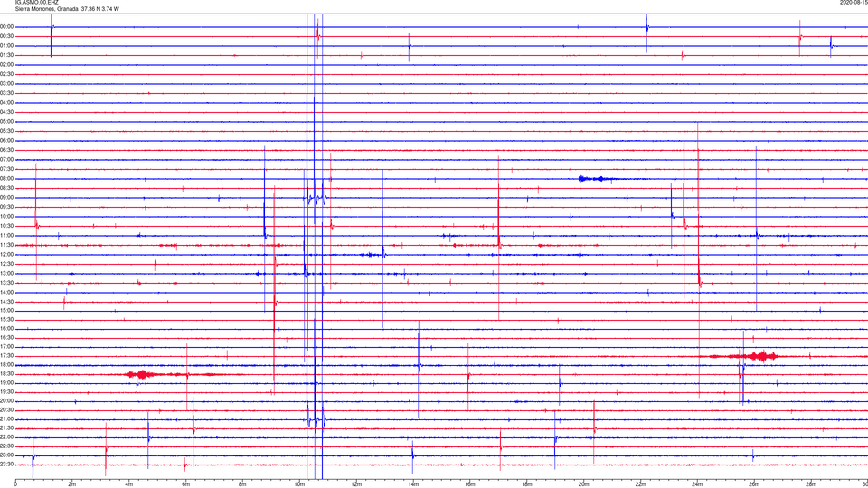Click the 2m axis tick label
This screenshot has height=488, width=868.
click(72, 484)
